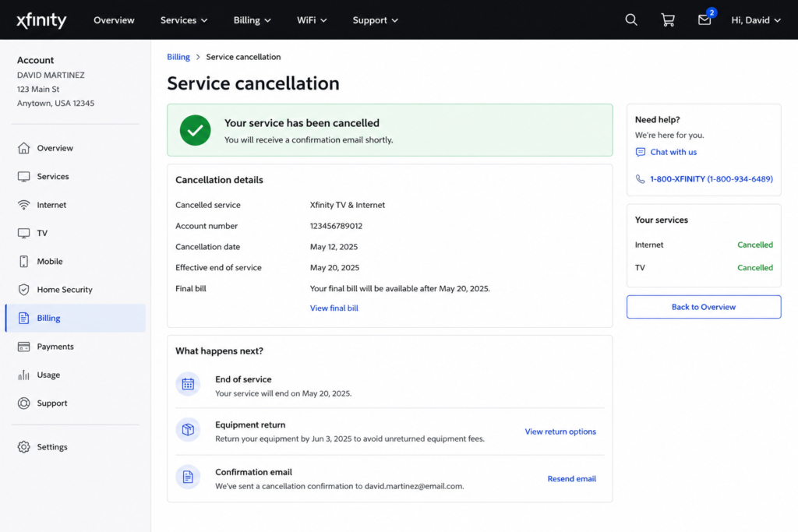The height and width of the screenshot is (532, 798).
Task: Click the green checkmark success icon
Action: coord(195,130)
